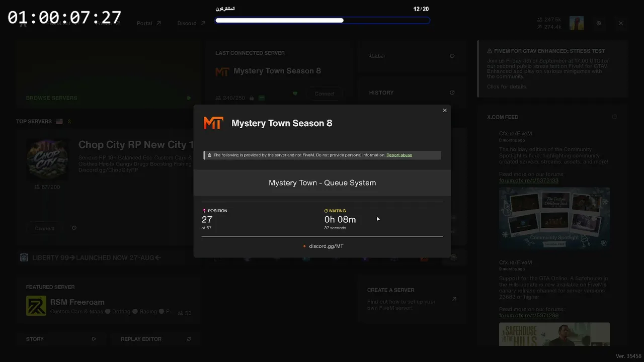644x362 pixels.
Task: Click the orange diamond beside discord.gg/MT
Action: (304, 246)
